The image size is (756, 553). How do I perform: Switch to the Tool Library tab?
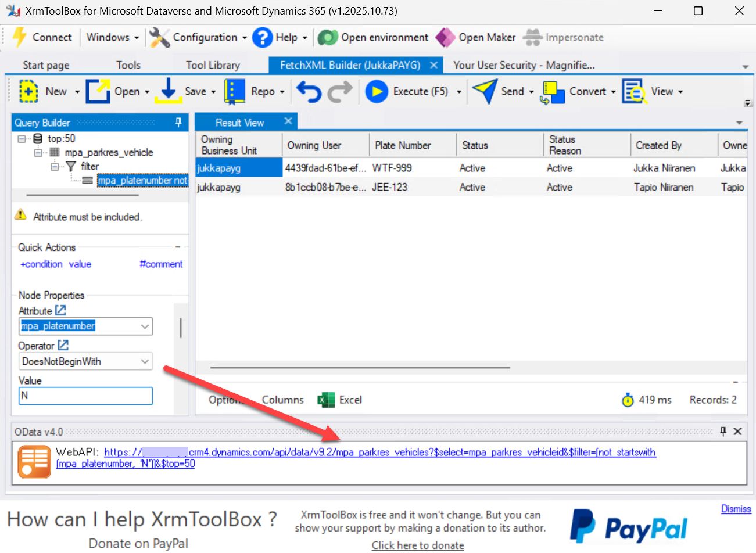pyautogui.click(x=213, y=65)
